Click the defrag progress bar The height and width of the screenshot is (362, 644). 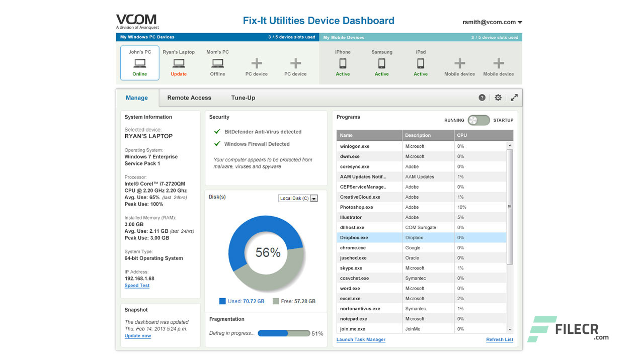284,333
